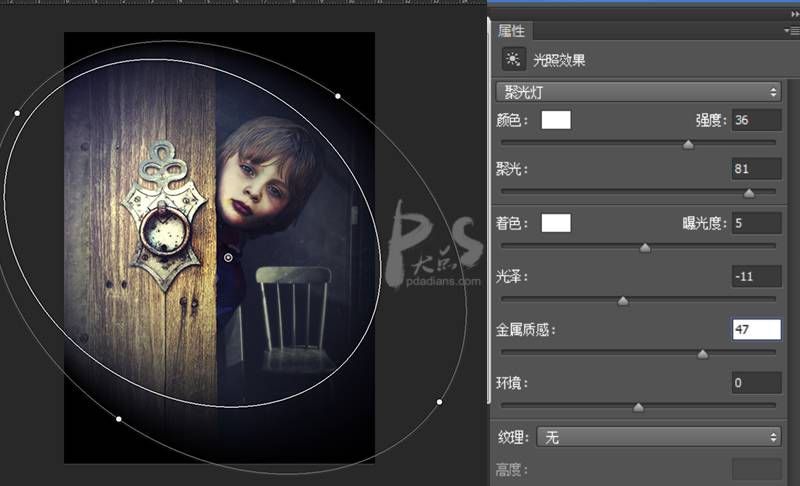This screenshot has width=800, height=486.
Task: Click the 曝光度 value field showing 5
Action: [757, 223]
